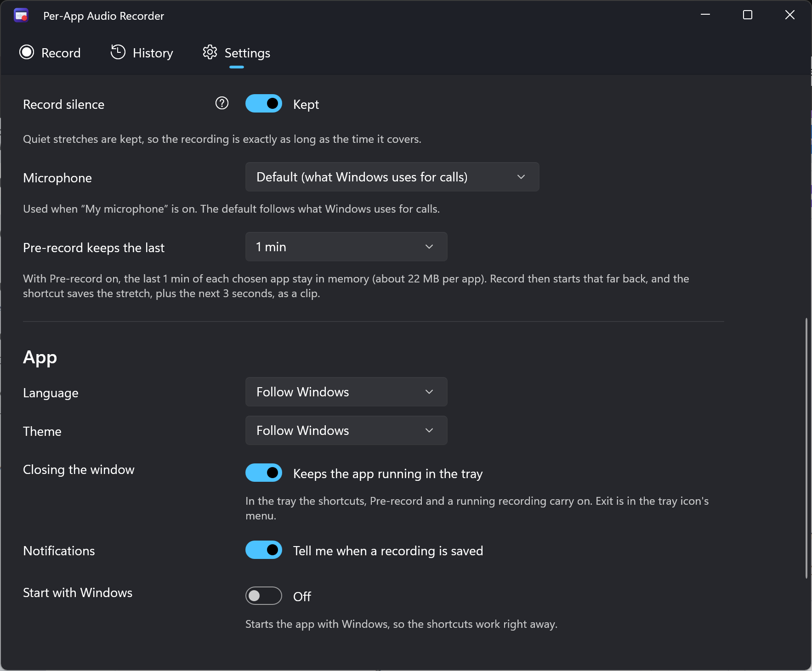Click the "Kept" label next to toggle
812x671 pixels.
coord(306,105)
